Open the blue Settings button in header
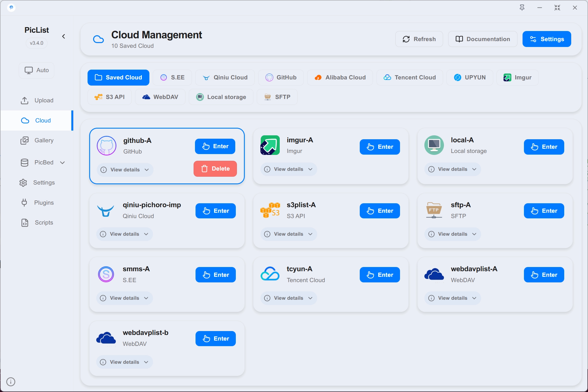588x392 pixels. pos(547,39)
